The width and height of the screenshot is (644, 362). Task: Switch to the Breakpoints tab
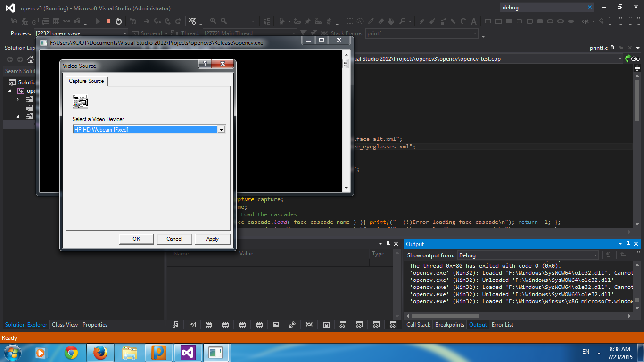449,325
